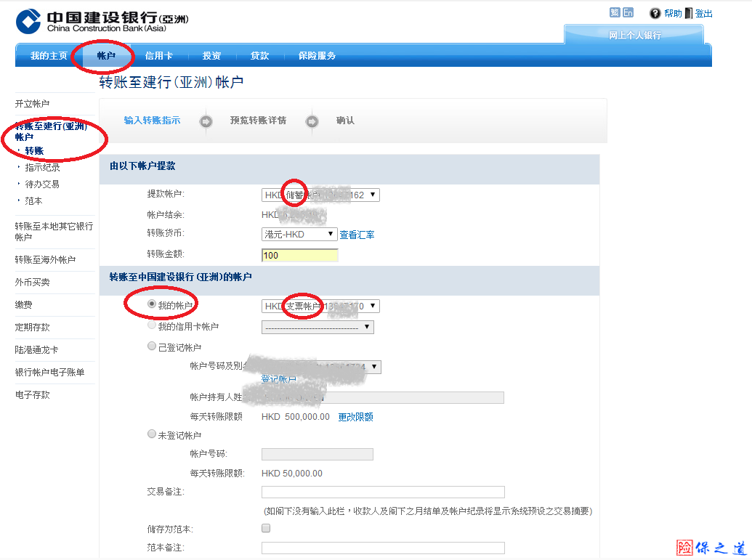Click 登出 to log out

pos(703,13)
